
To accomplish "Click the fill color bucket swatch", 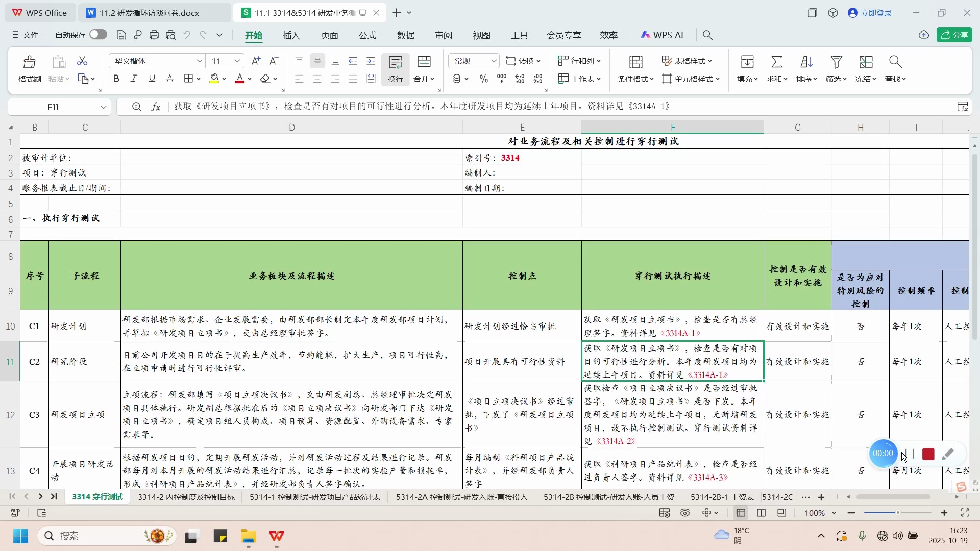I will pos(214,79).
